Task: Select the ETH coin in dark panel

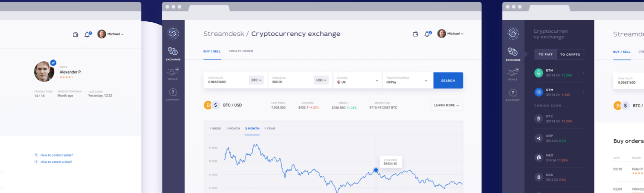Action: click(559, 73)
